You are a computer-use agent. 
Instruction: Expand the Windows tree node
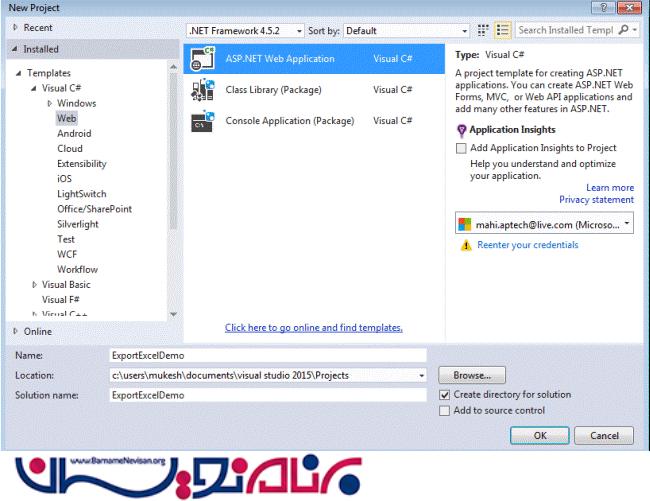50,103
